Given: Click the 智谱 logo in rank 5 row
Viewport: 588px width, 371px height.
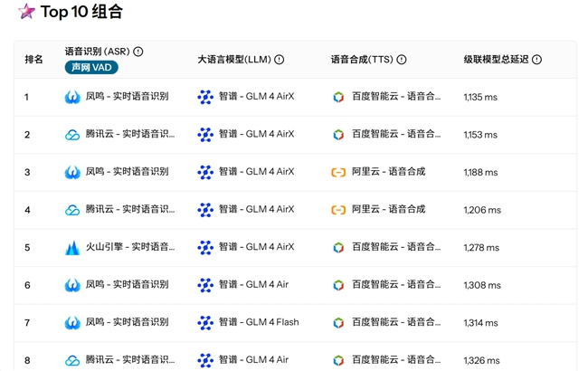Looking at the screenshot, I should pyautogui.click(x=205, y=248).
